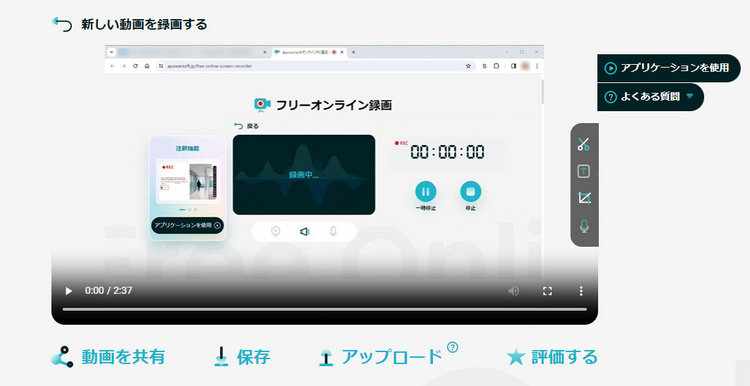The height and width of the screenshot is (386, 750).
Task: Open the help question mark near アップロード
Action: point(452,347)
